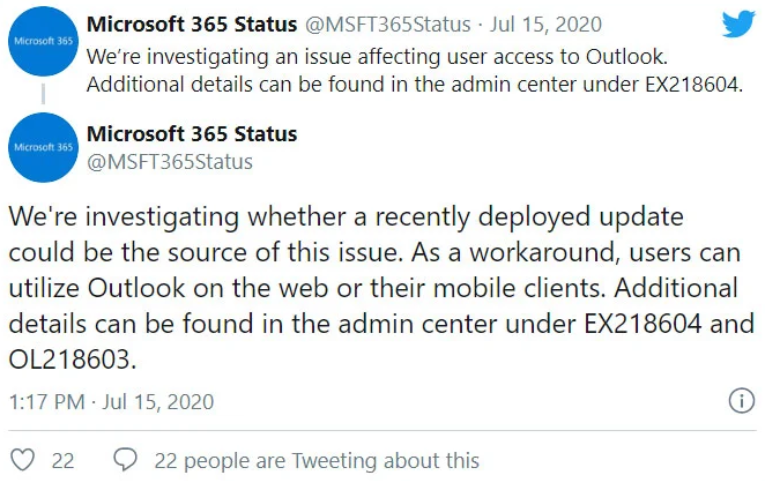Image resolution: width=765 pixels, height=481 pixels.
Task: Select the parent tweet about Outlook access
Action: 415,70
